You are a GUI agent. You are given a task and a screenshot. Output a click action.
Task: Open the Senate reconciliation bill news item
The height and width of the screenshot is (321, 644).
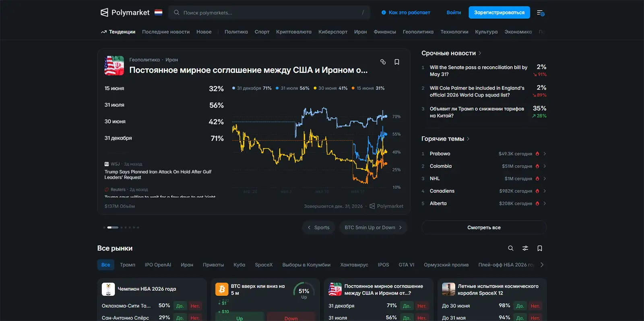coord(484,71)
